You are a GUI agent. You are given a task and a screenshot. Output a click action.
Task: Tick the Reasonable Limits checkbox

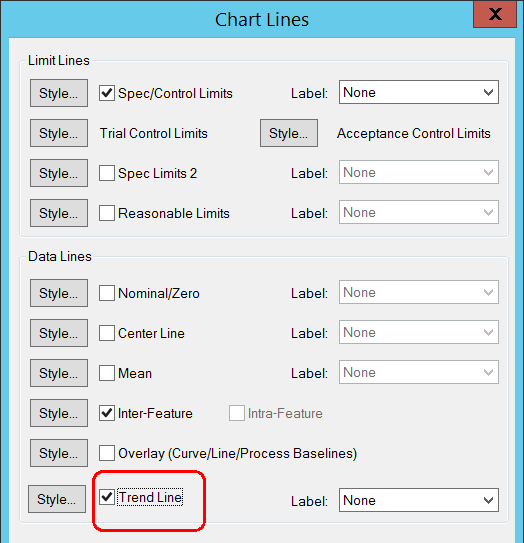click(x=107, y=213)
